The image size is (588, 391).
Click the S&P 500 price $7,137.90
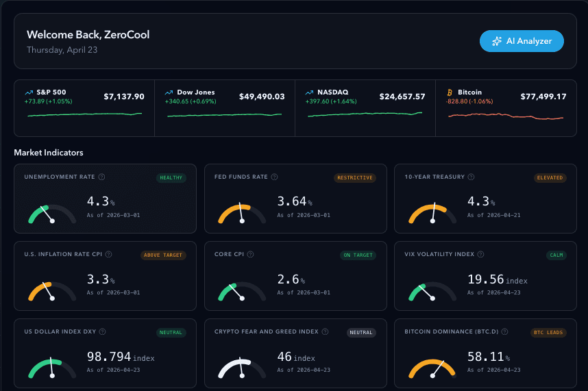pyautogui.click(x=124, y=97)
